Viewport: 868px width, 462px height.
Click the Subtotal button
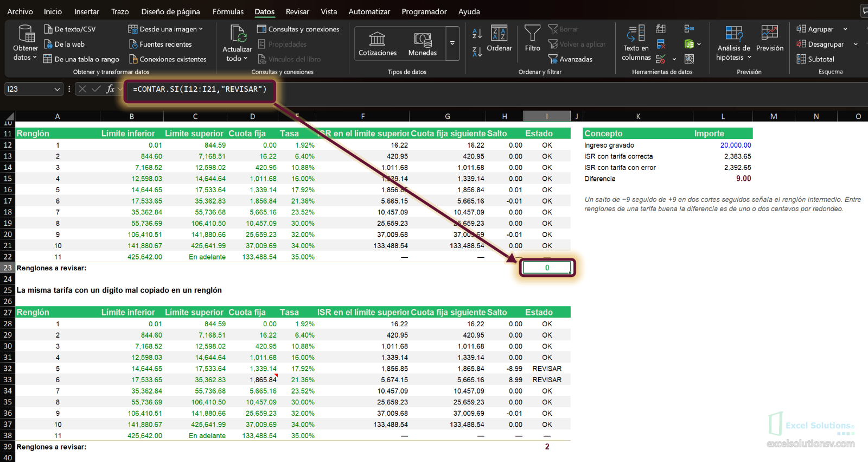pos(815,59)
